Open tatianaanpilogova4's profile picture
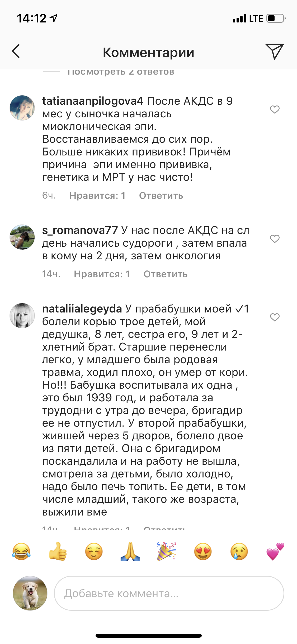Viewport: 297px width, 644px height. click(x=22, y=108)
